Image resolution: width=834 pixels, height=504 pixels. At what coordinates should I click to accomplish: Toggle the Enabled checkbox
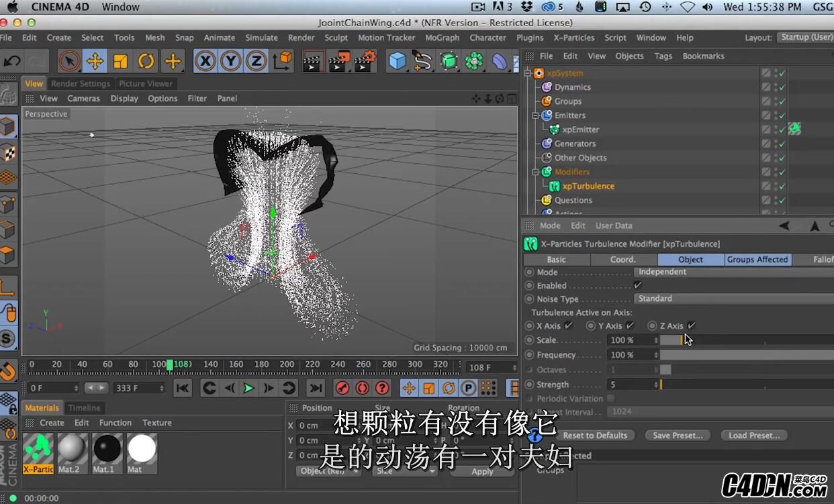coord(638,285)
